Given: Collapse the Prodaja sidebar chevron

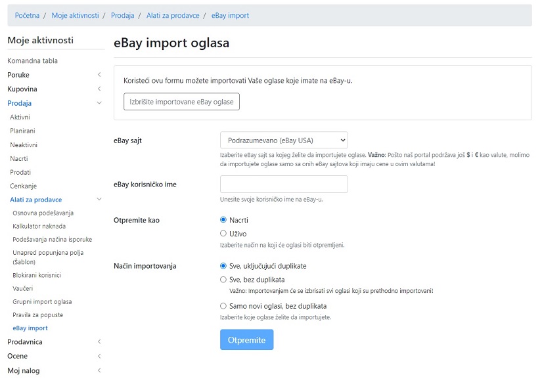Looking at the screenshot, I should [99, 103].
